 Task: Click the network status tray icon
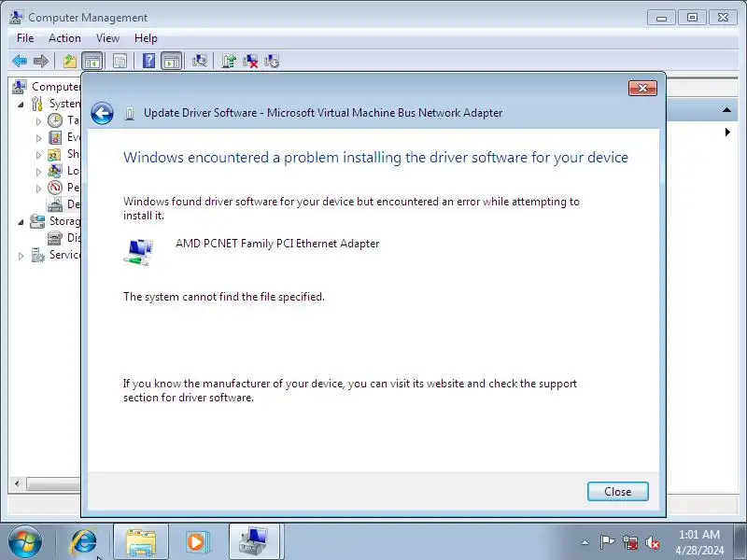[x=630, y=542]
